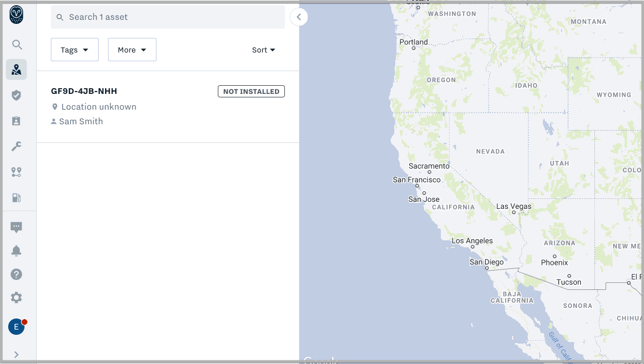Image resolution: width=644 pixels, height=364 pixels.
Task: Open the maintenance wrench icon
Action: 16,146
